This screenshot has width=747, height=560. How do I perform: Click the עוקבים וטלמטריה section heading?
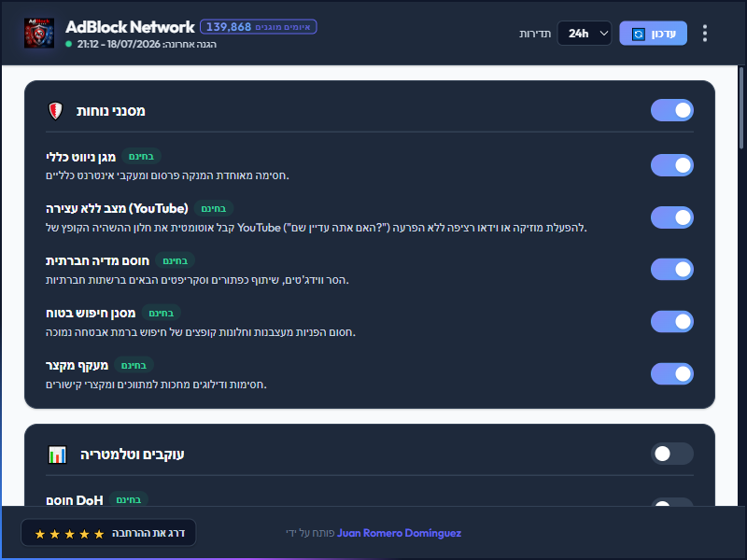pyautogui.click(x=133, y=455)
